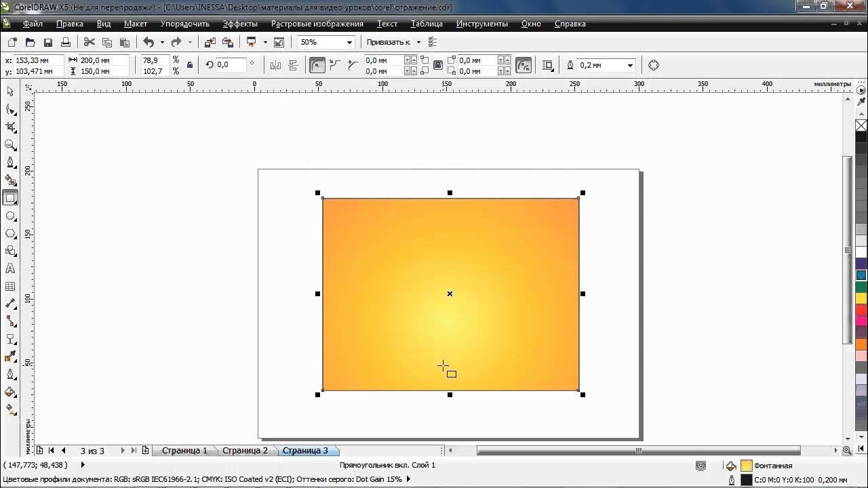The height and width of the screenshot is (488, 868).
Task: Select the Table tool
Action: click(x=10, y=286)
